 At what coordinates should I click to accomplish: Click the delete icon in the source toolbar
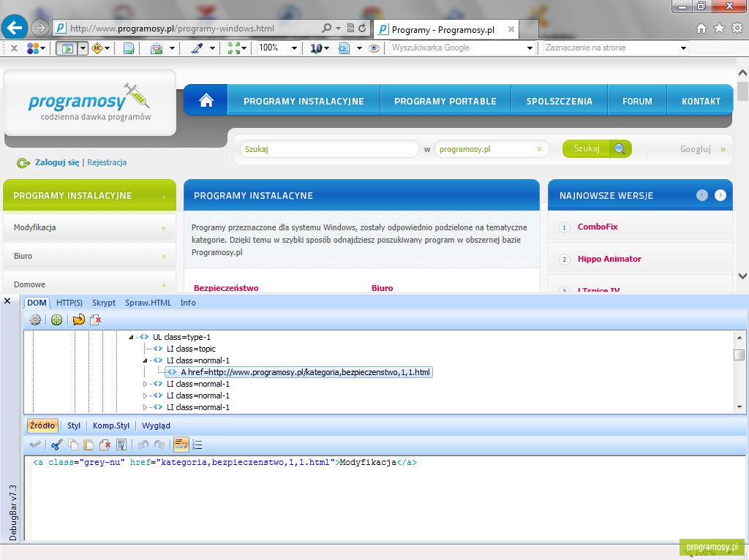click(105, 444)
